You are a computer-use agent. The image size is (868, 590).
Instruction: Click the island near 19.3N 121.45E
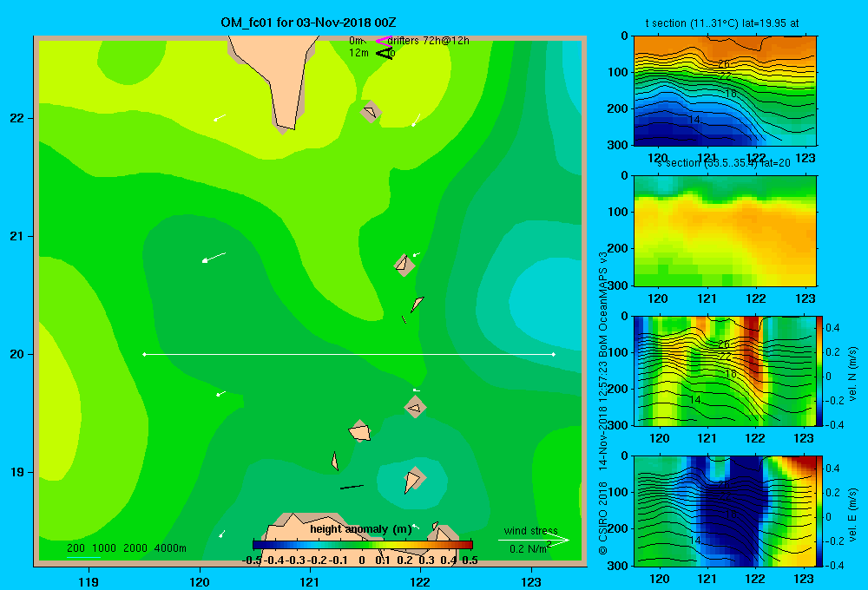click(360, 431)
